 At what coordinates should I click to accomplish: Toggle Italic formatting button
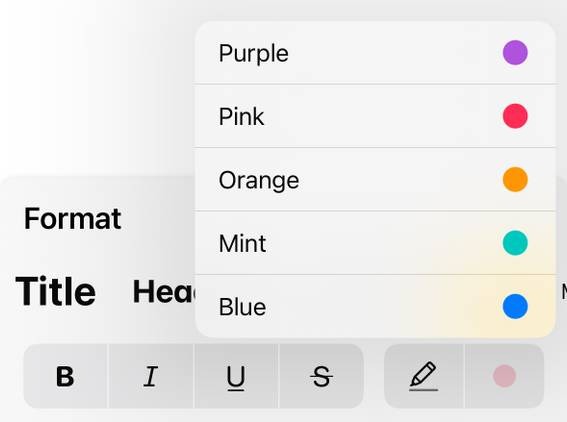tap(151, 376)
